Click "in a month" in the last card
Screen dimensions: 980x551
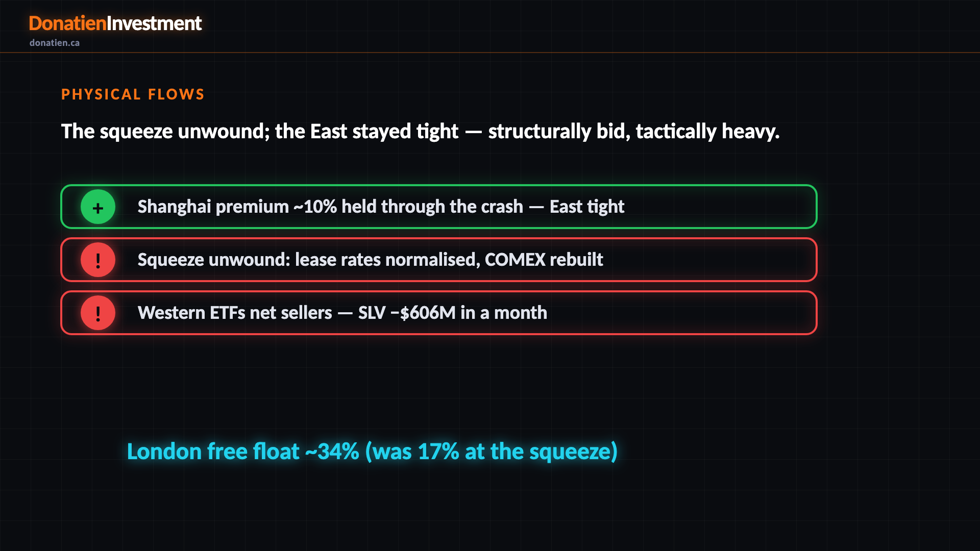tap(504, 313)
